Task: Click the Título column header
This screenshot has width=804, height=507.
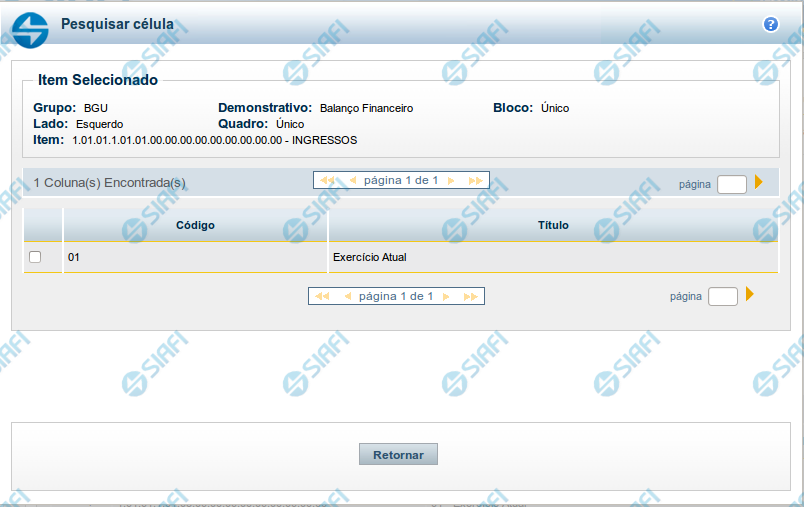Action: coord(552,225)
